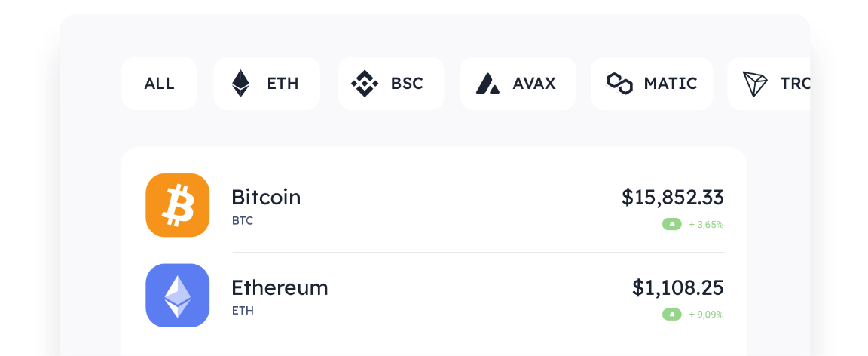Click the Ethereum diamond icon in ETH filter
The width and height of the screenshot is (868, 356).
coord(240,83)
